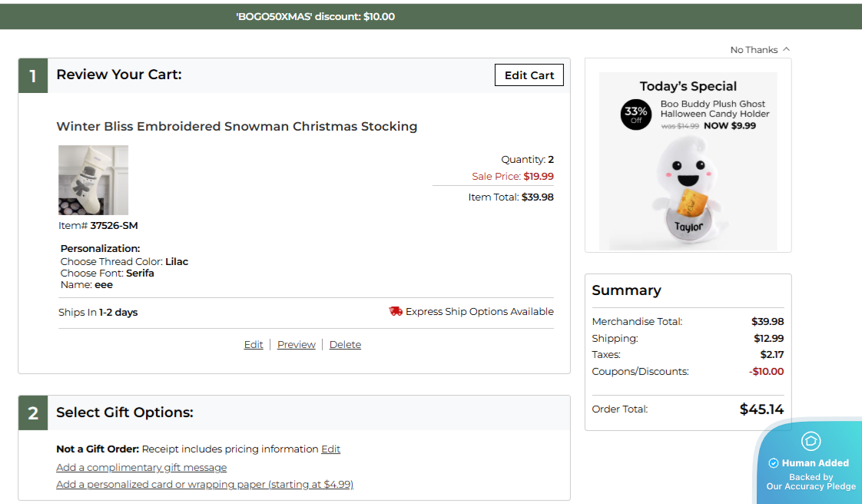Delete the snowman stocking from the cart
862x504 pixels.
(345, 344)
